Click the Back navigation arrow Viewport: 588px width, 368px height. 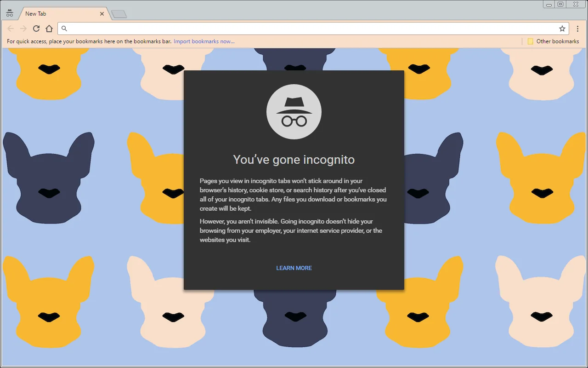11,29
